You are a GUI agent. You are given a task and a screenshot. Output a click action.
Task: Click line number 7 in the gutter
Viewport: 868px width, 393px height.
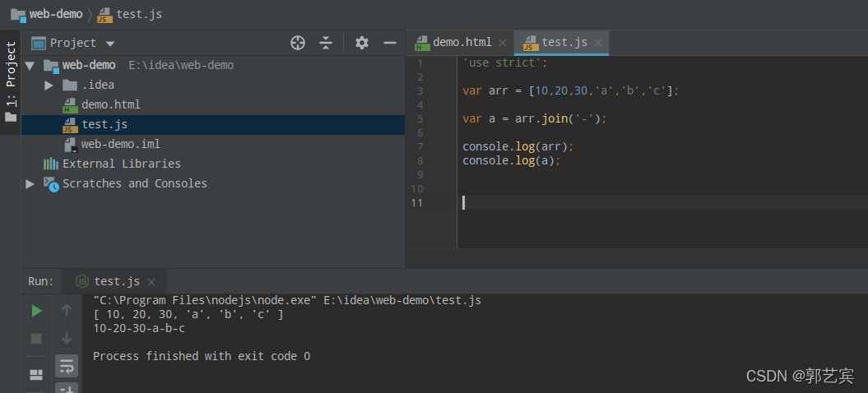coord(420,146)
